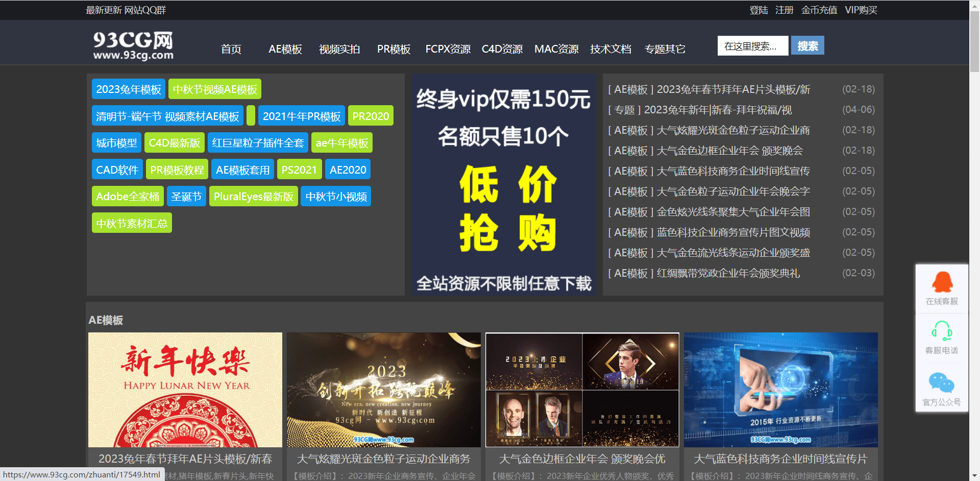Open the QQ online customer service icon
Image resolution: width=980 pixels, height=481 pixels.
(942, 282)
